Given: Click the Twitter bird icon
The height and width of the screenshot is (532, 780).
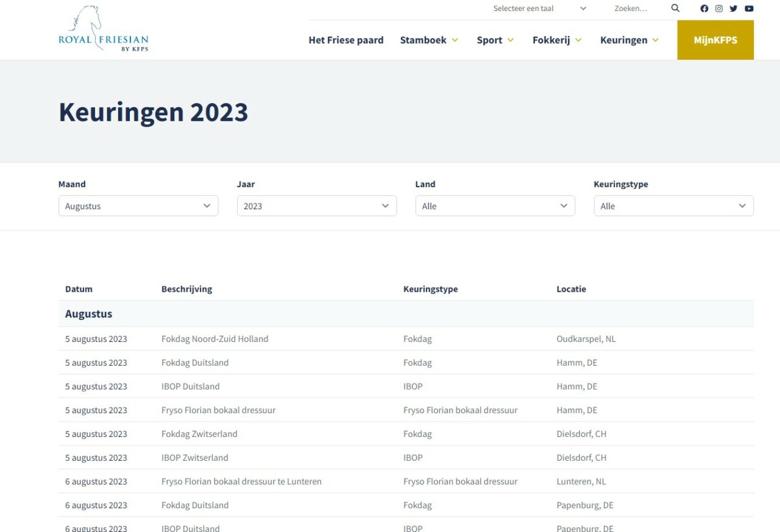Looking at the screenshot, I should point(734,9).
